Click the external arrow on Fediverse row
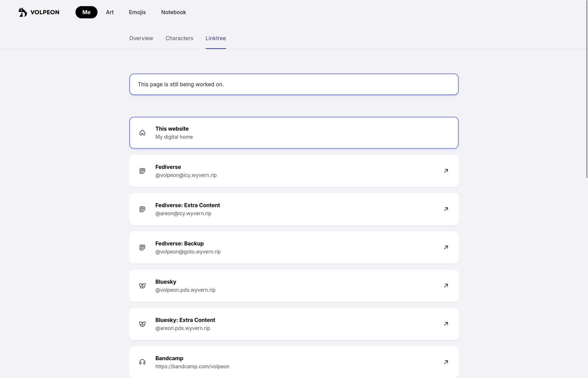The image size is (588, 378). [446, 171]
